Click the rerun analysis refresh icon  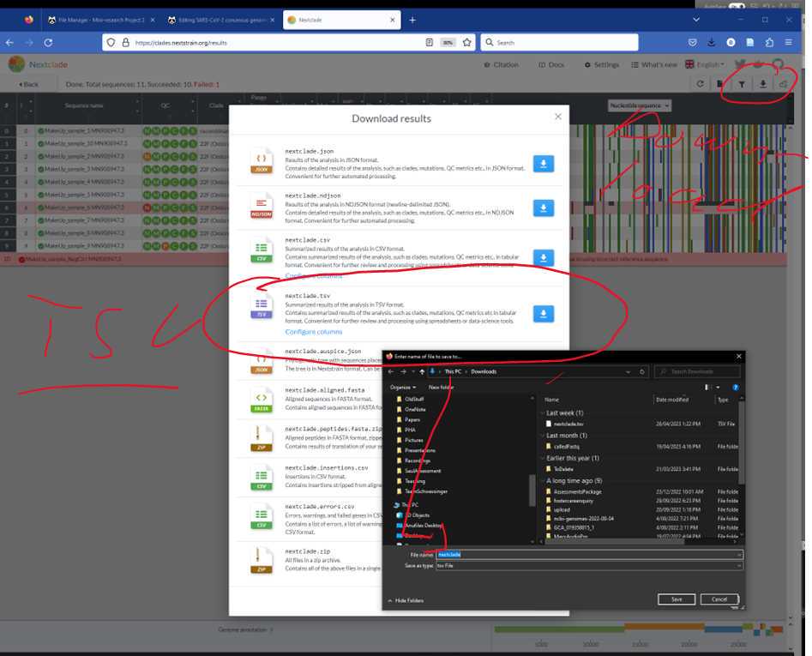[700, 84]
